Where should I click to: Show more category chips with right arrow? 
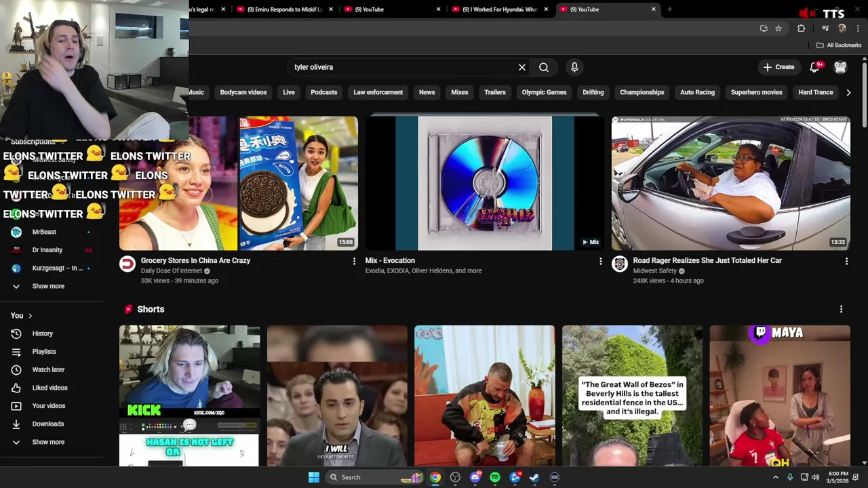click(x=848, y=92)
